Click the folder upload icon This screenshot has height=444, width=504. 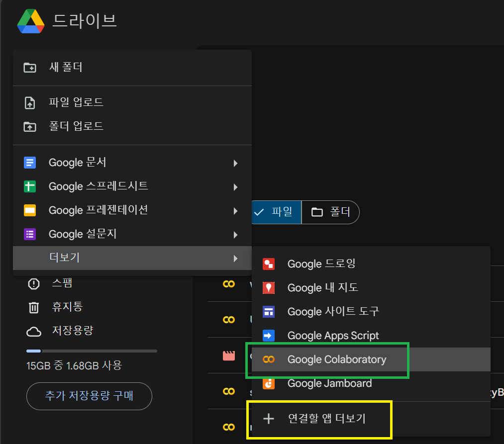pyautogui.click(x=30, y=127)
